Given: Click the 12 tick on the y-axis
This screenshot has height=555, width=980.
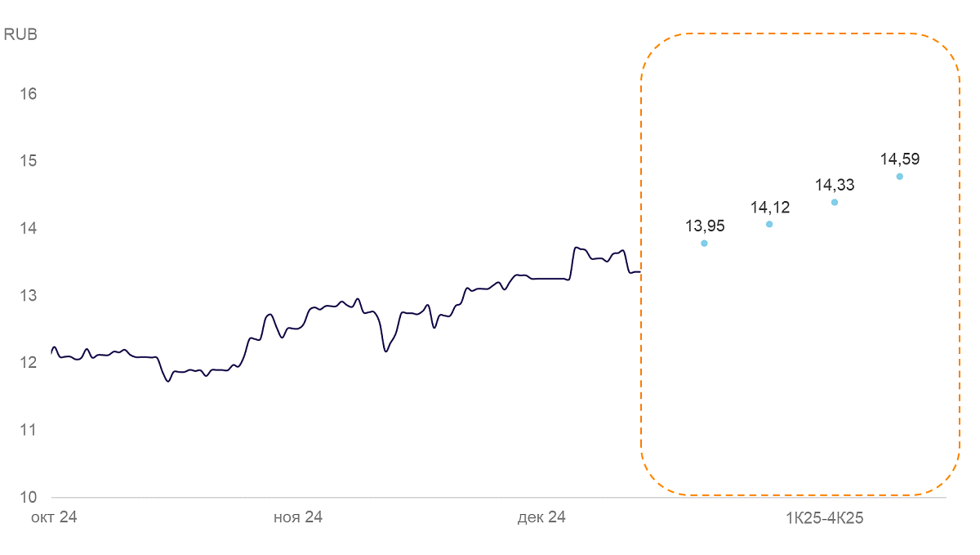Looking at the screenshot, I should click(29, 362).
